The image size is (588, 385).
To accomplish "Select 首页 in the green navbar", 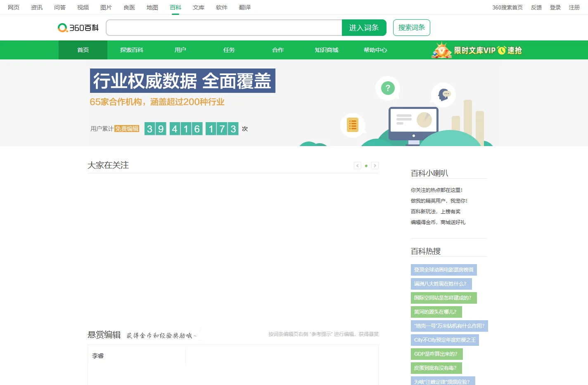I will 83,50.
